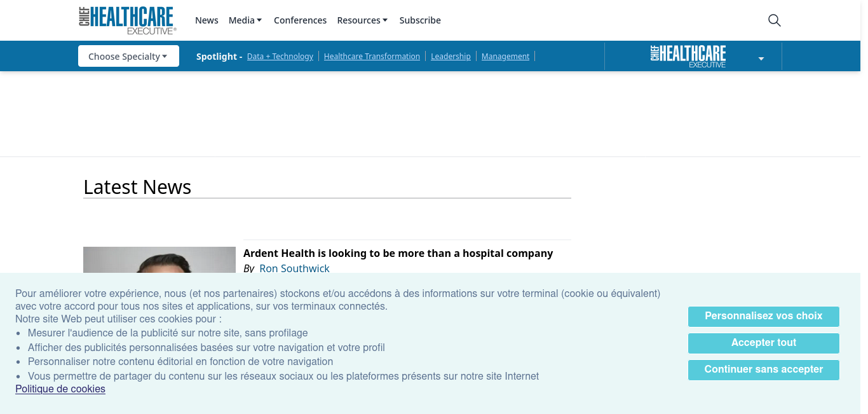Open the Management spotlight link
This screenshot has width=868, height=414.
coord(505,57)
